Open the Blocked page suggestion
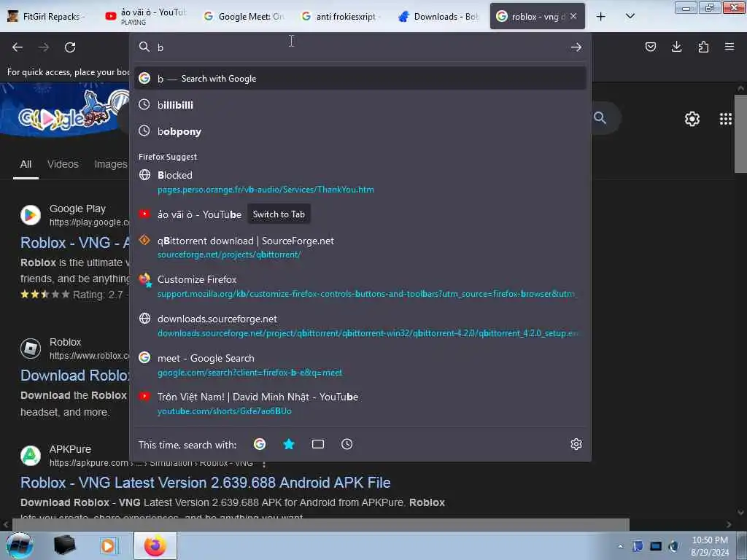 click(x=360, y=182)
